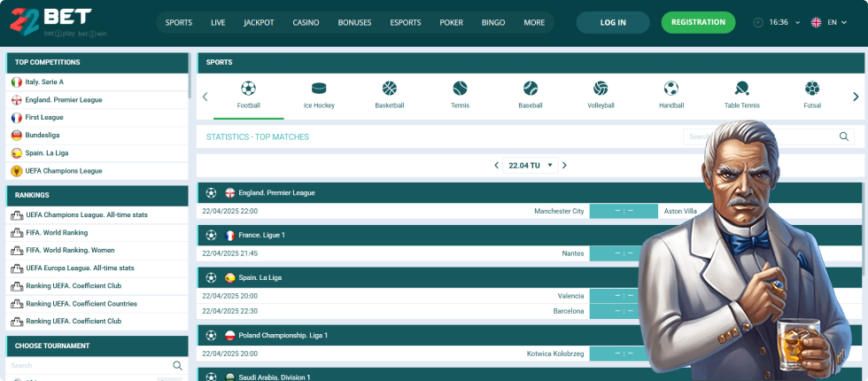Viewport: 868px width, 381px height.
Task: Click the Kotwica Kolobrzeg team name
Action: pyautogui.click(x=555, y=354)
